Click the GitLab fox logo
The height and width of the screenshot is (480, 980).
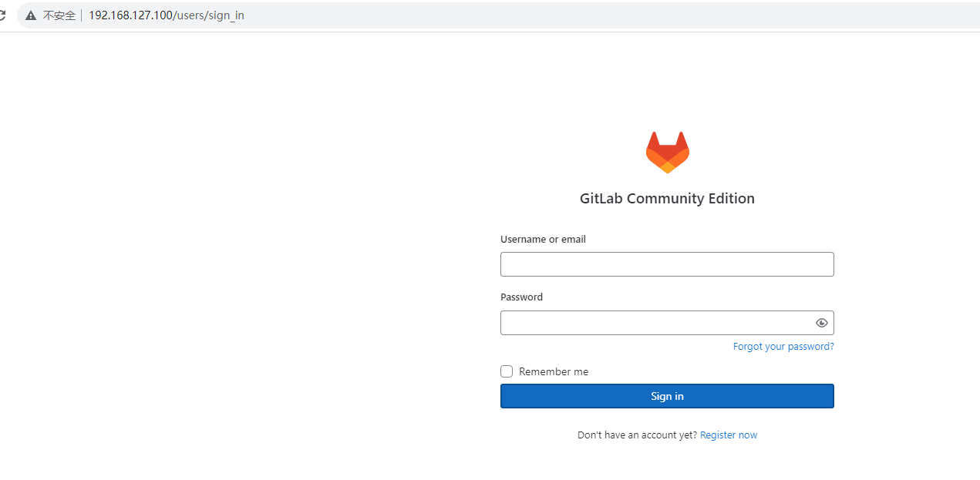pos(667,152)
